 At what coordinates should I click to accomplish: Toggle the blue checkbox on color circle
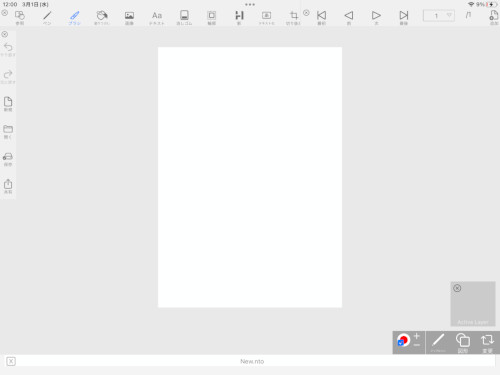(401, 343)
